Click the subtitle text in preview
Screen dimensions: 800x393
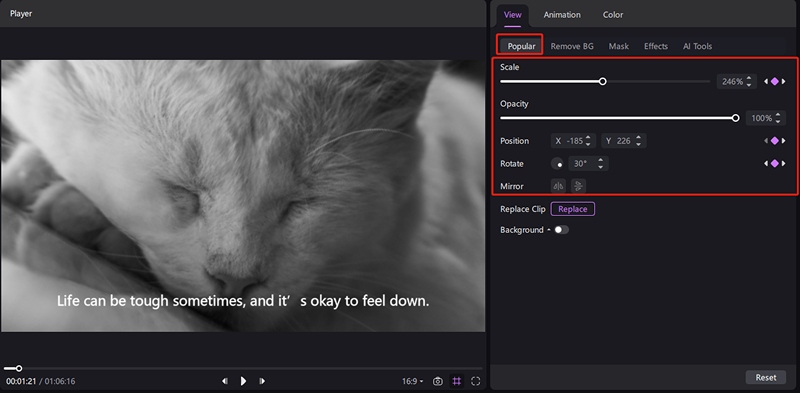coord(243,301)
